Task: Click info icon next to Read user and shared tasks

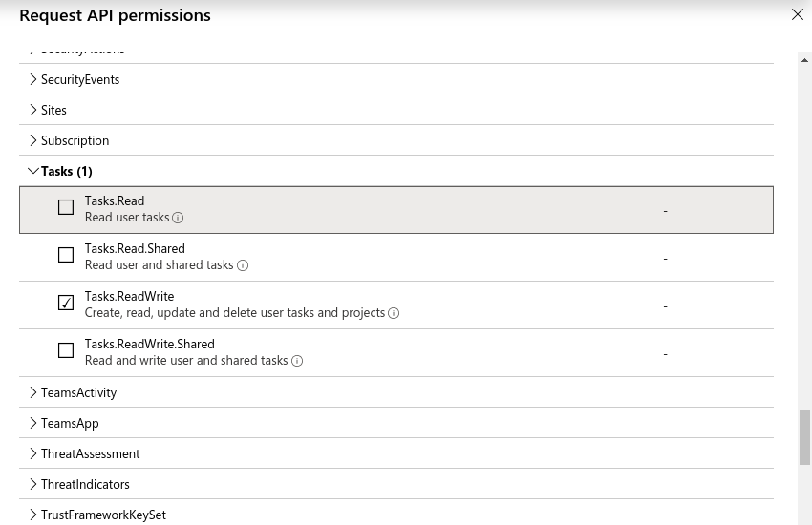Action: [243, 265]
